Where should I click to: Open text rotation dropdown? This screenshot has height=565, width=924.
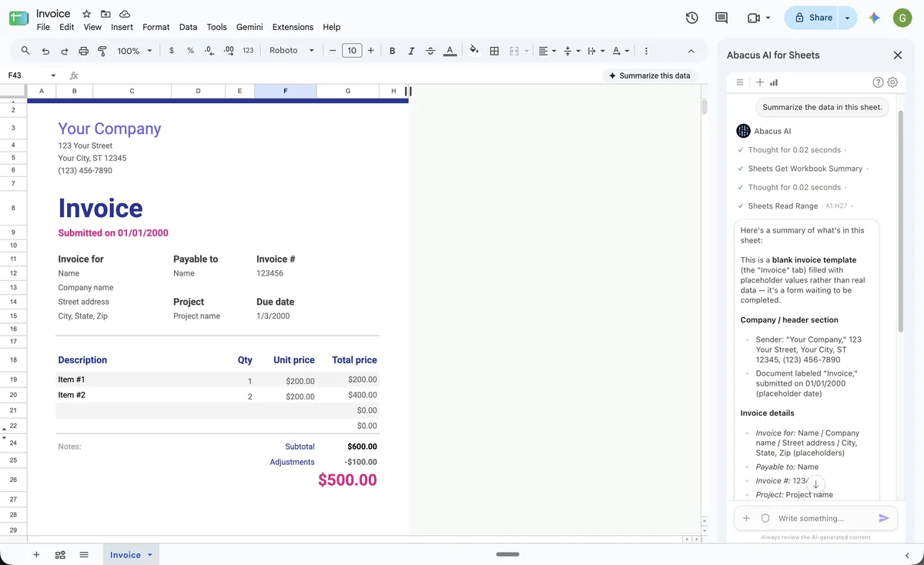pyautogui.click(x=619, y=51)
